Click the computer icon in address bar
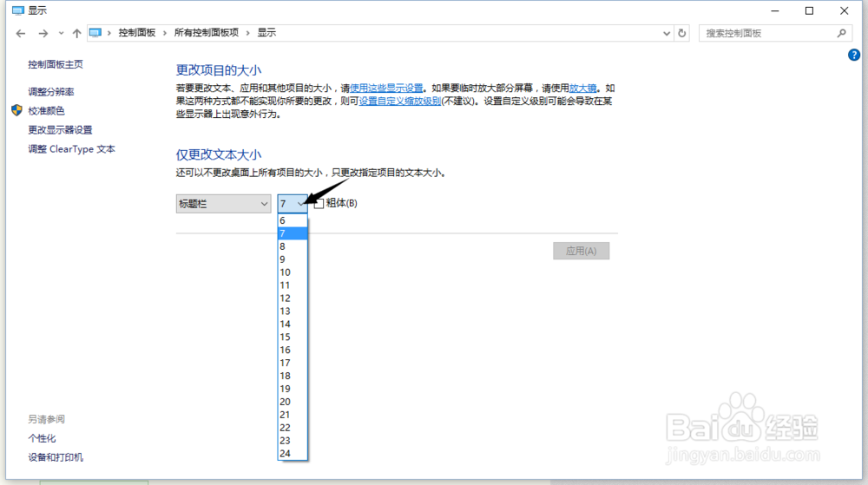 [95, 33]
